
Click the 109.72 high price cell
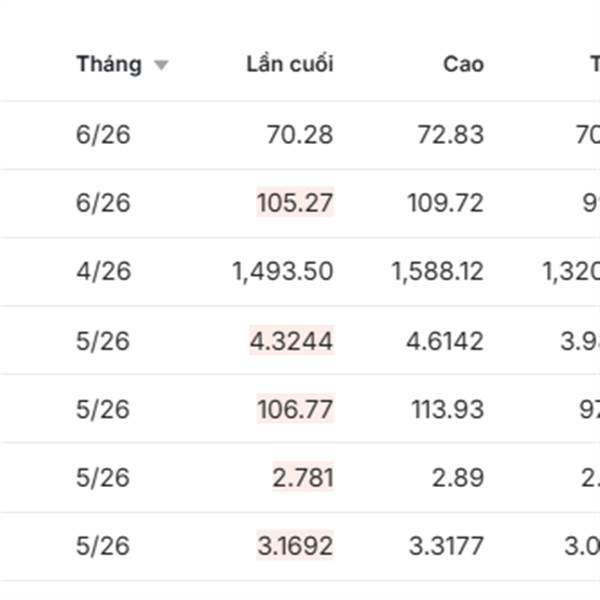445,203
